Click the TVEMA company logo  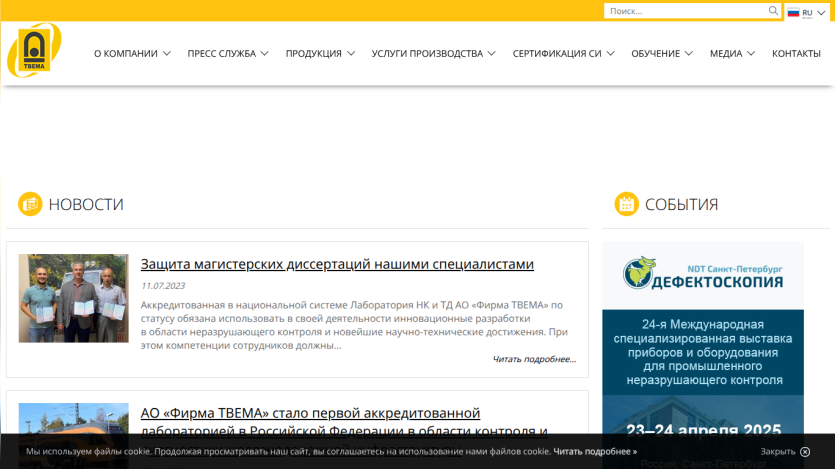point(34,50)
